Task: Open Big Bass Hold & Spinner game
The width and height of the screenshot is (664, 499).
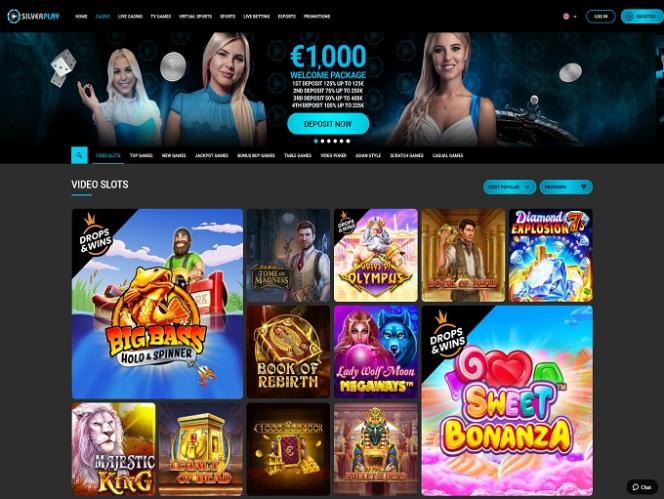Action: 157,303
